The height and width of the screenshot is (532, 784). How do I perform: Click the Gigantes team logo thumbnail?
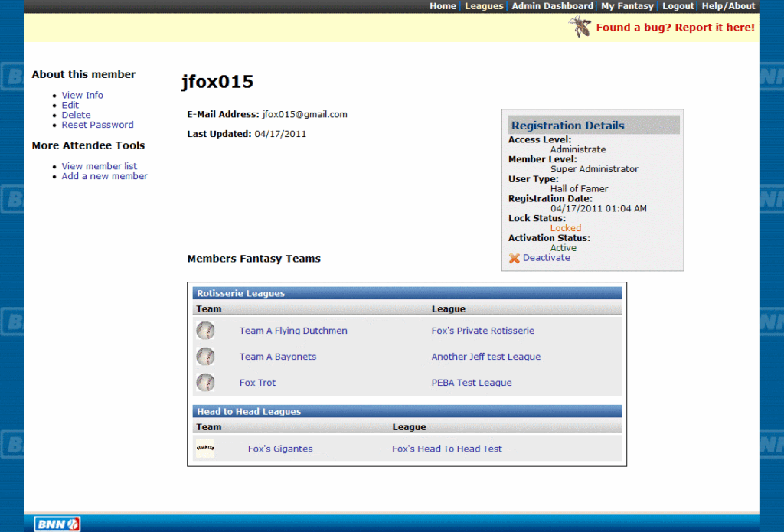point(205,449)
